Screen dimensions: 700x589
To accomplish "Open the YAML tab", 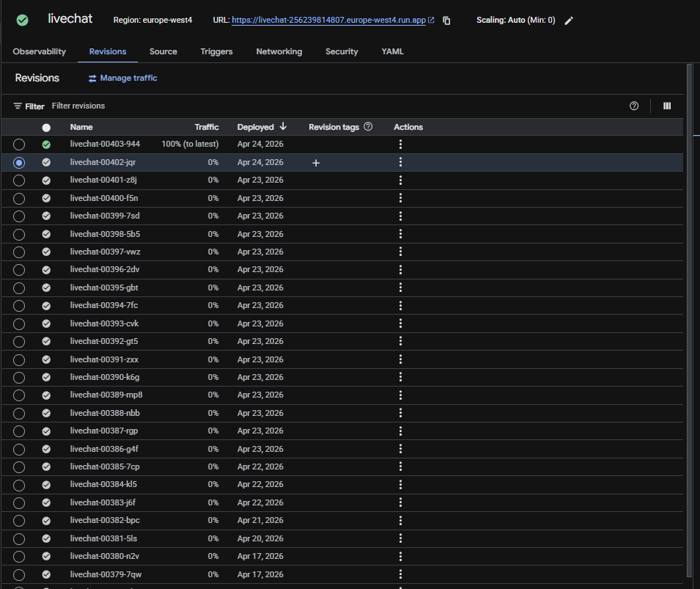I will 392,51.
